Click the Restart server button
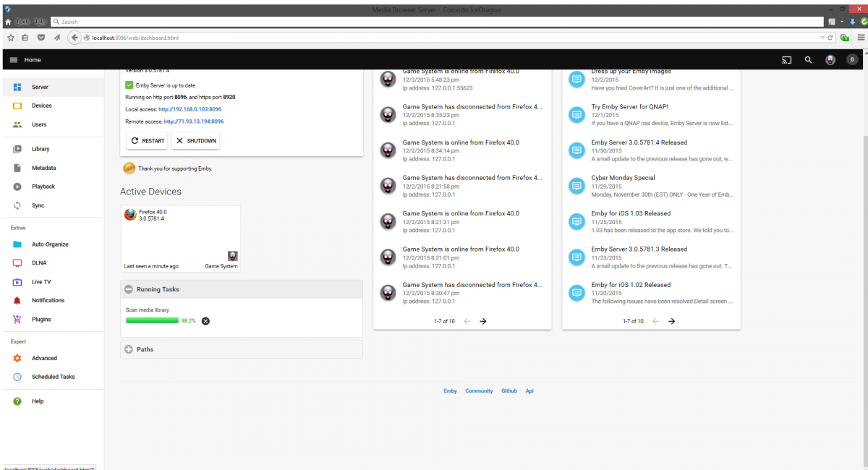The height and width of the screenshot is (470, 868). (x=148, y=141)
